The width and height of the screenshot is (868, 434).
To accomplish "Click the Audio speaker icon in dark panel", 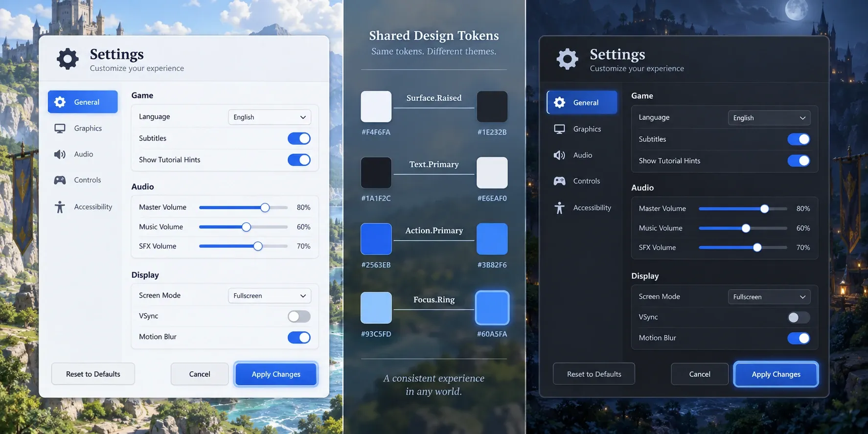I will 559,155.
